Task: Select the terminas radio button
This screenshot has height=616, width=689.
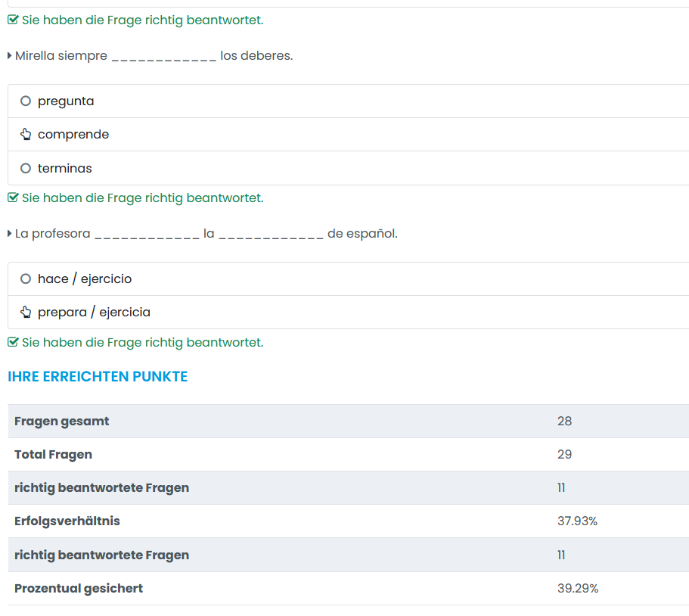Action: pyautogui.click(x=26, y=169)
